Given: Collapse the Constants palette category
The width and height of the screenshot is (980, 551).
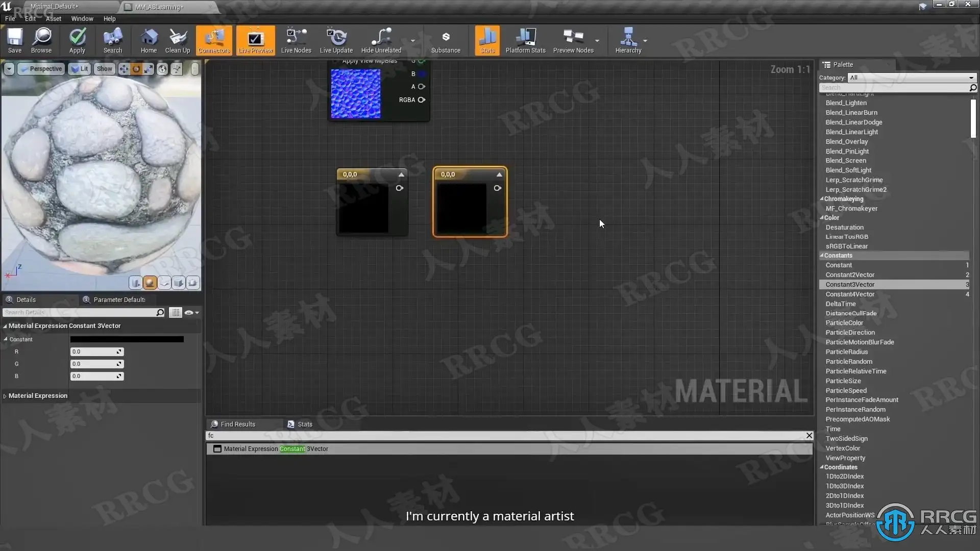Looking at the screenshot, I should tap(822, 256).
